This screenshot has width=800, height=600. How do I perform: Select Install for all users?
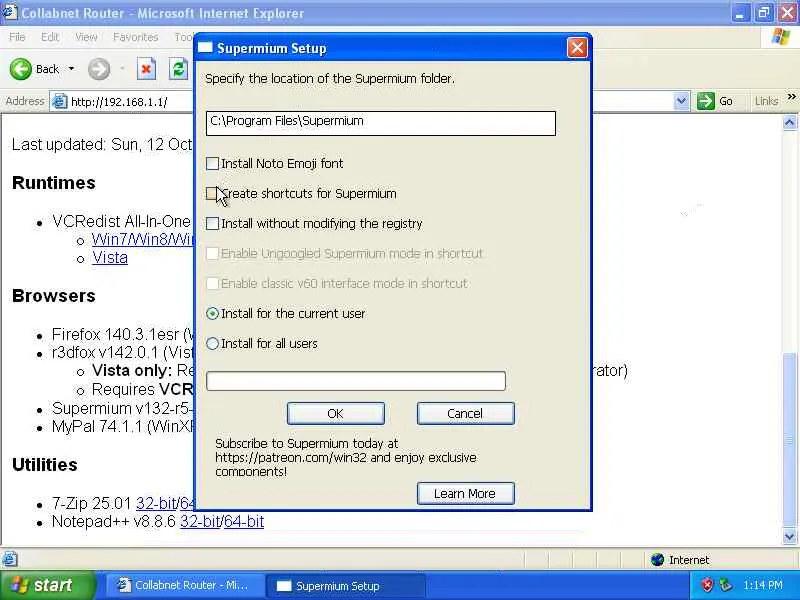(212, 344)
